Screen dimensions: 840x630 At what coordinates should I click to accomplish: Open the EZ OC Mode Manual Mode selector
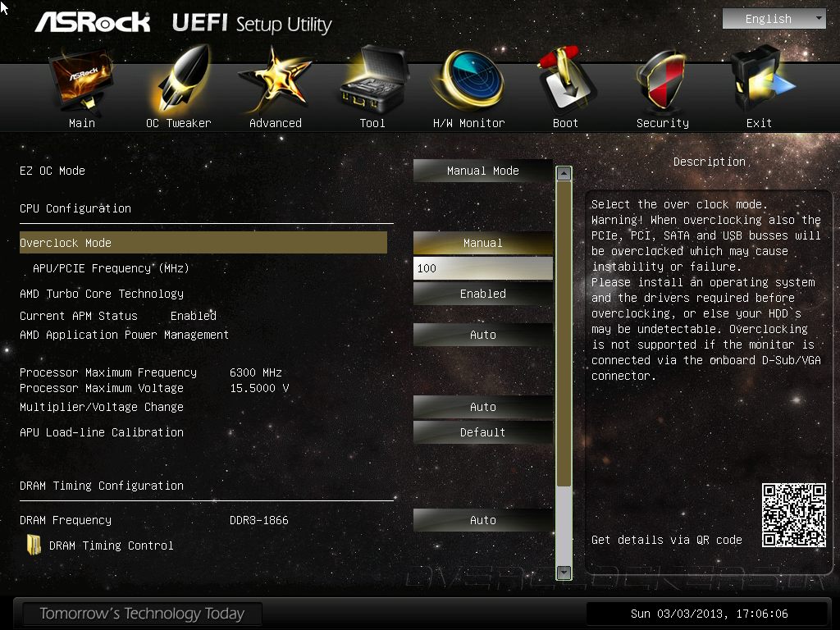(482, 171)
